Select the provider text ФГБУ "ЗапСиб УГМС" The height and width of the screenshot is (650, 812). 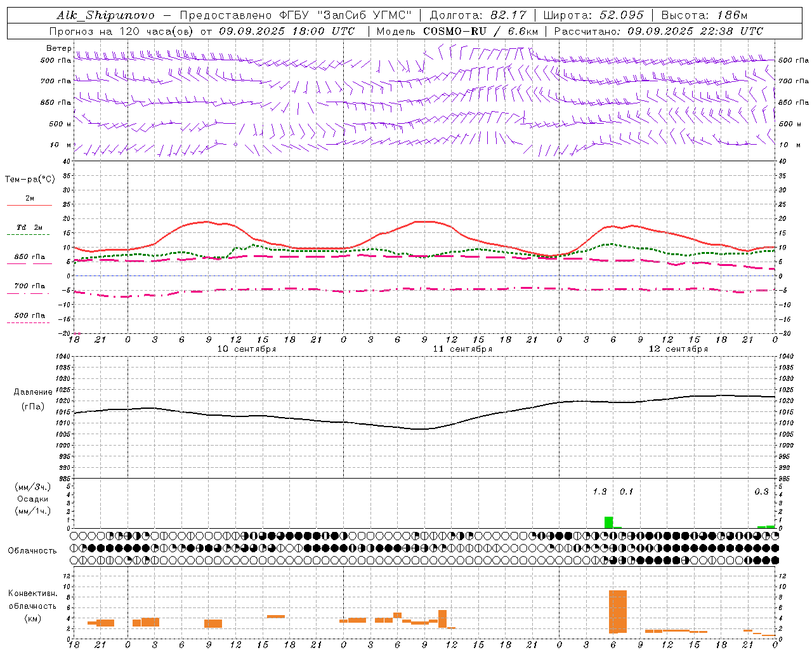pyautogui.click(x=345, y=15)
